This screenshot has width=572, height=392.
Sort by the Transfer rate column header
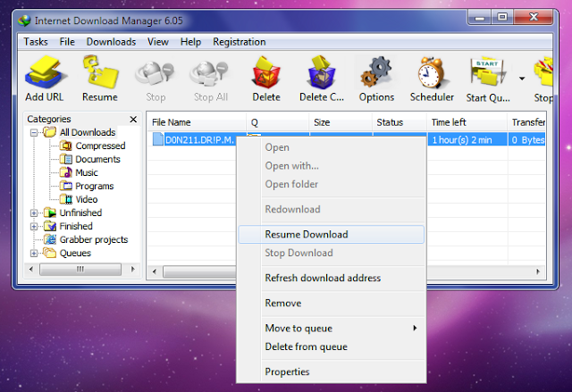click(x=527, y=122)
